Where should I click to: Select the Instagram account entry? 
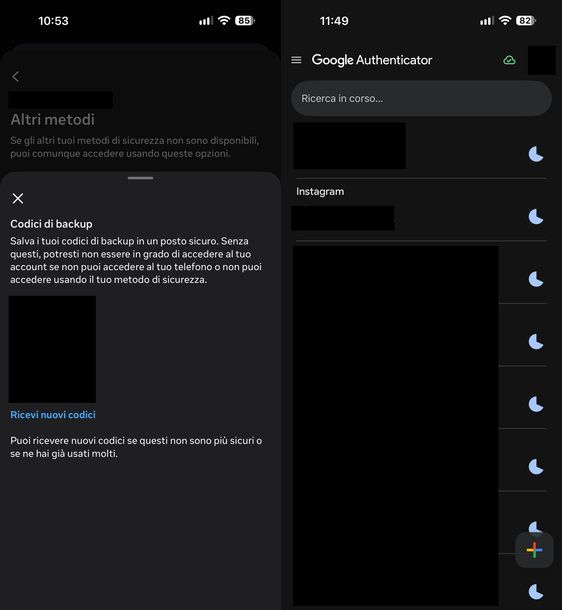(419, 210)
